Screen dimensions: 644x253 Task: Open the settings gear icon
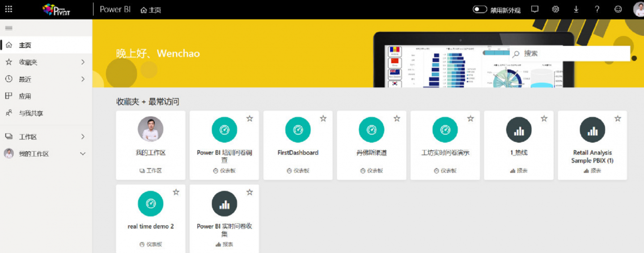pyautogui.click(x=555, y=9)
